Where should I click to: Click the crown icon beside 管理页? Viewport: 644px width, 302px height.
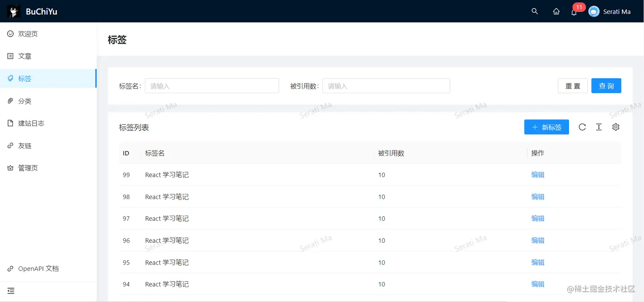11,168
